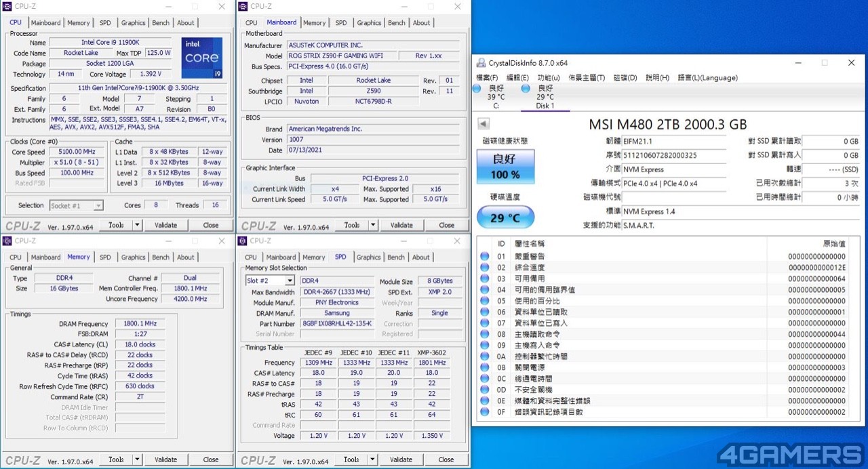The width and height of the screenshot is (868, 469).
Task: Click status circle for attribute 09 主機寫入命令
Action: [x=485, y=345]
